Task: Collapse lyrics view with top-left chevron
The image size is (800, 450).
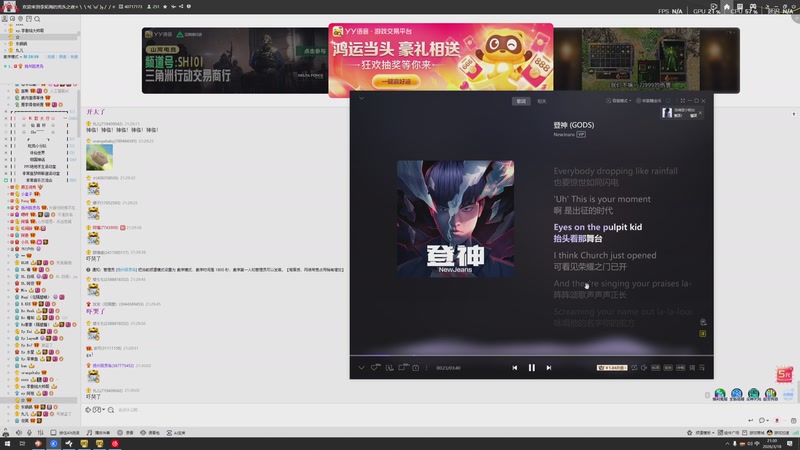Action: [x=361, y=98]
